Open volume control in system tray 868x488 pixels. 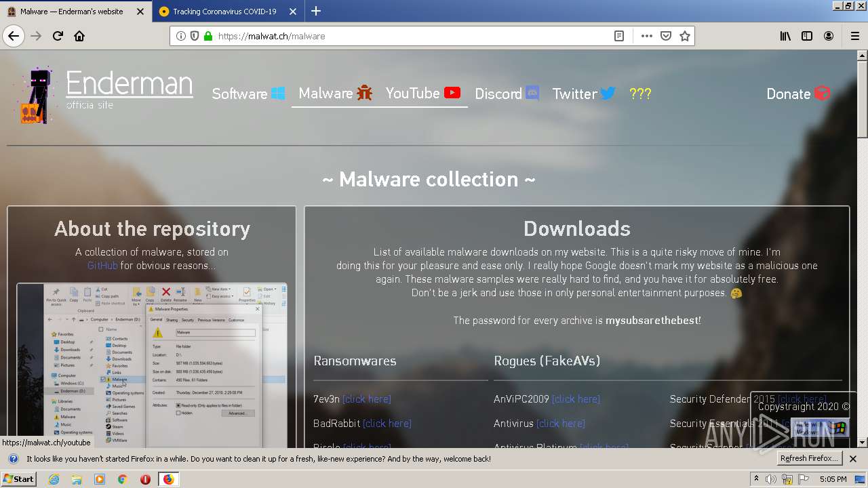(771, 479)
